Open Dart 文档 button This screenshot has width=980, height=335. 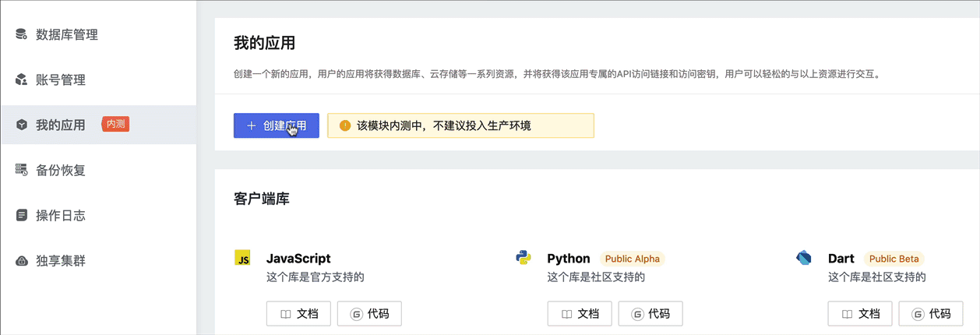click(859, 314)
